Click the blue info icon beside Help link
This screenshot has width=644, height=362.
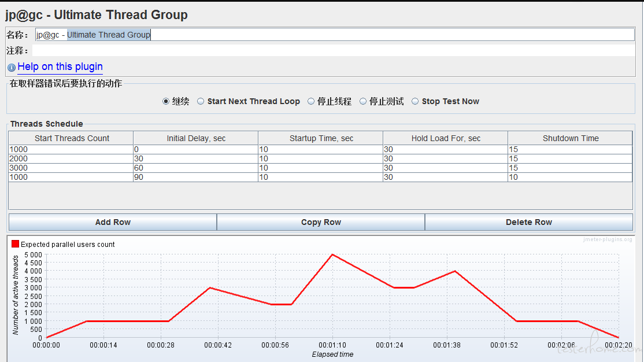(x=12, y=68)
